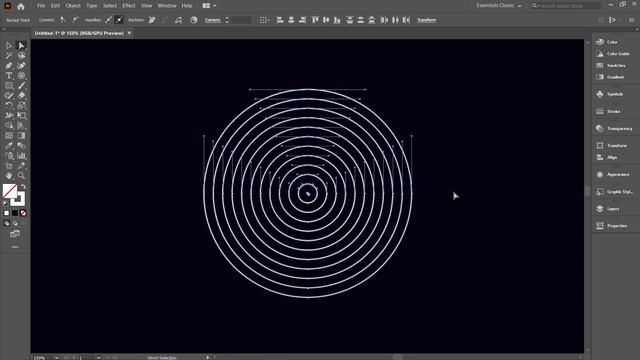Set Gradient mode button under fill swatch

point(15,213)
